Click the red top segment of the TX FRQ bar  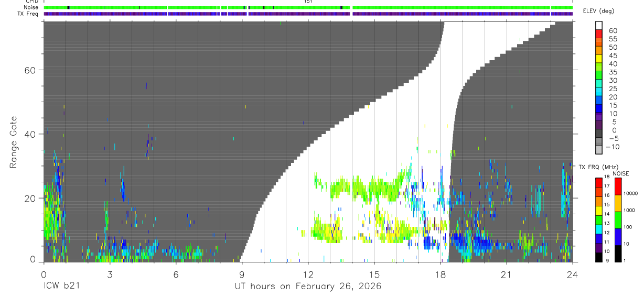[x=599, y=183]
